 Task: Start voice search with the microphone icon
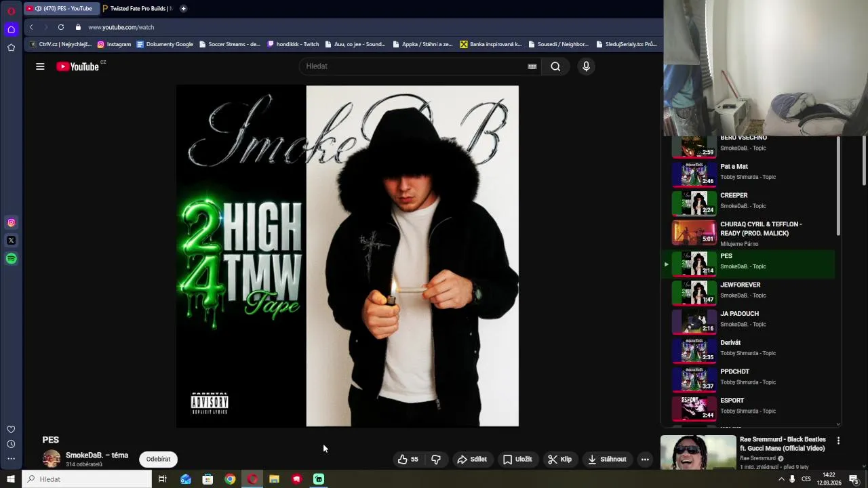tap(586, 66)
